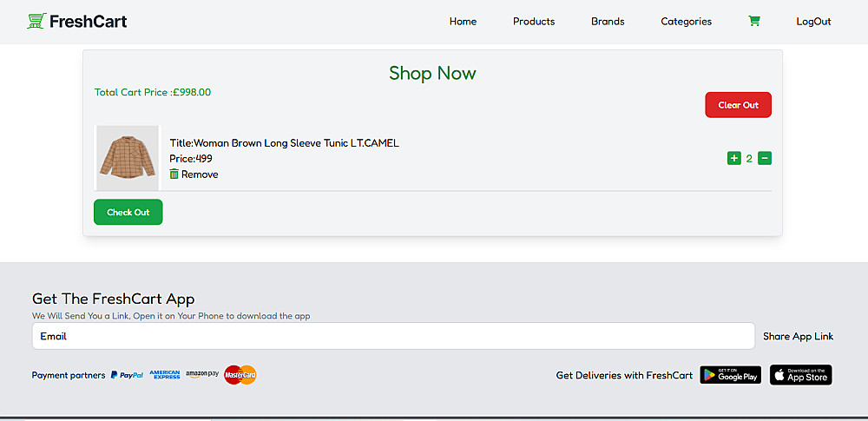
Task: Increase quantity with the plus icon
Action: tap(733, 158)
